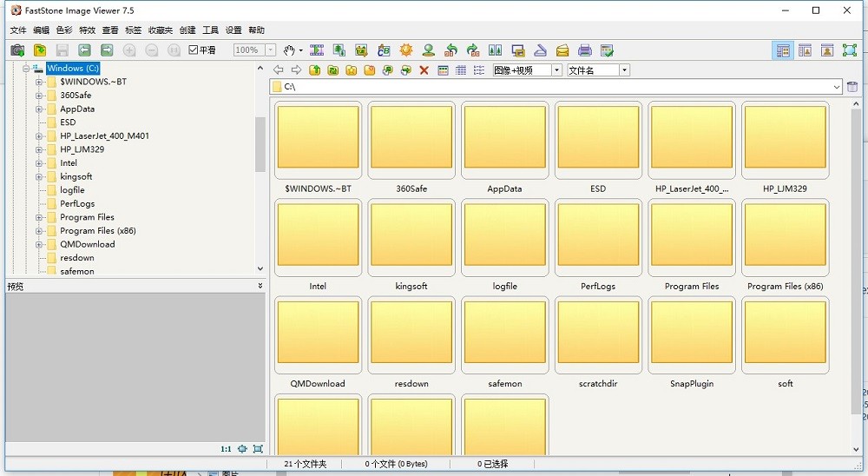868x476 pixels.
Task: Select PerfLogs in the folder tree
Action: 77,204
